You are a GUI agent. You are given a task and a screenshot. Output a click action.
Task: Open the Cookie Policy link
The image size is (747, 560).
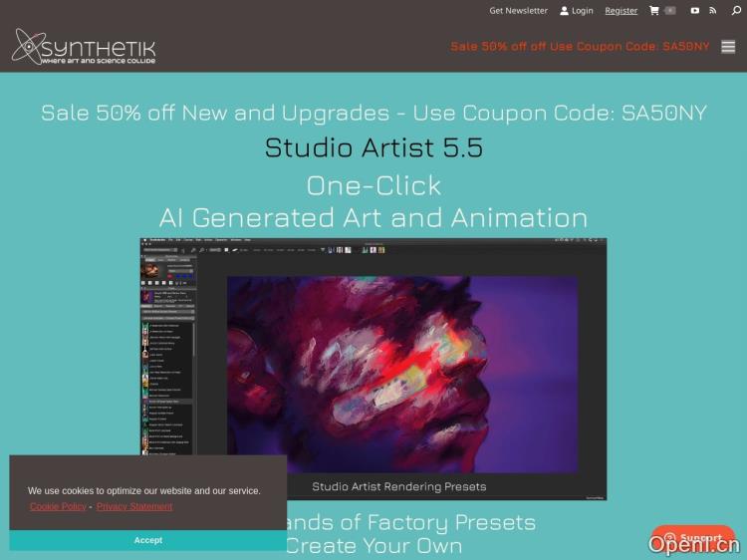pos(58,506)
